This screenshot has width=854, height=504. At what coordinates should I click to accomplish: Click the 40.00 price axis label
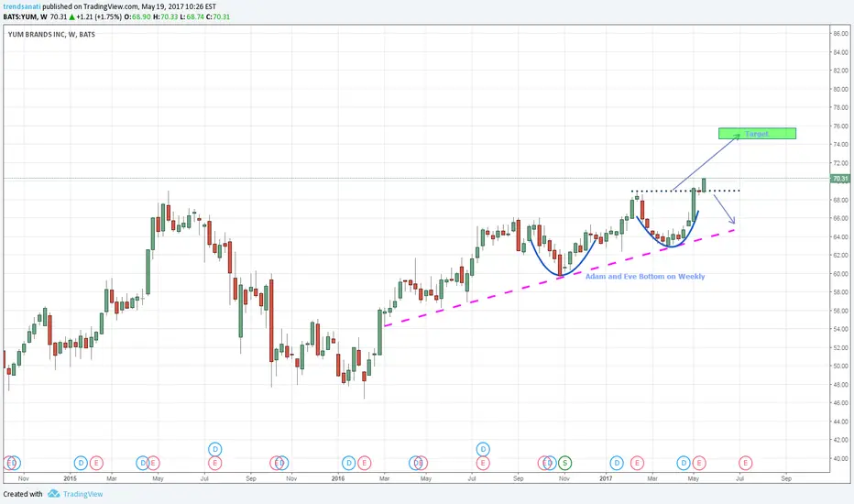point(840,458)
